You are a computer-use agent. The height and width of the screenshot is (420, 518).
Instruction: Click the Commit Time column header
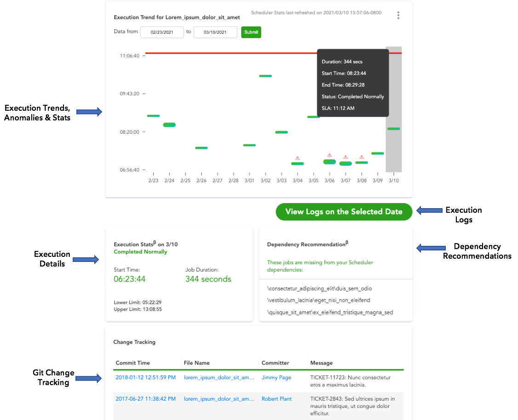coord(132,363)
